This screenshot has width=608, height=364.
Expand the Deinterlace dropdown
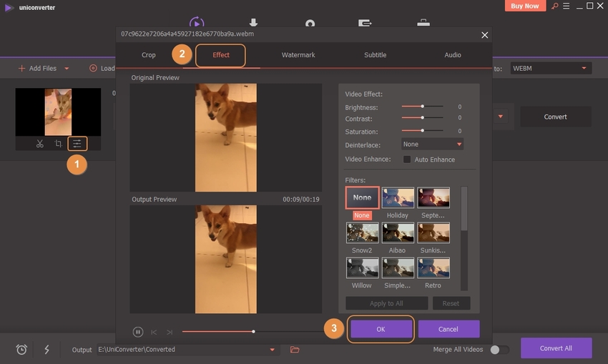(432, 144)
